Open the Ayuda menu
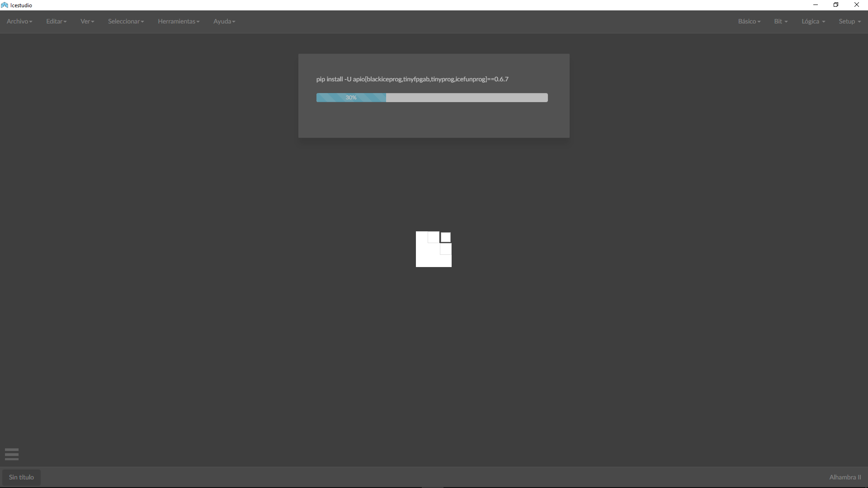Viewport: 868px width, 488px height. (224, 21)
